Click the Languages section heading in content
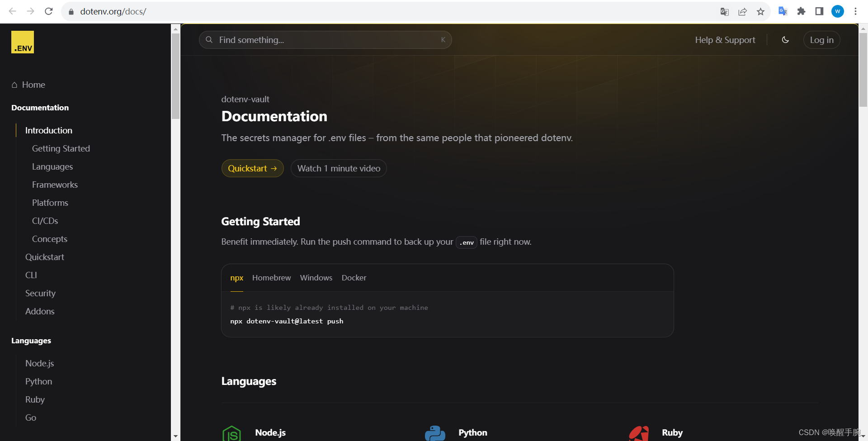Viewport: 868px width, 441px height. [x=249, y=381]
